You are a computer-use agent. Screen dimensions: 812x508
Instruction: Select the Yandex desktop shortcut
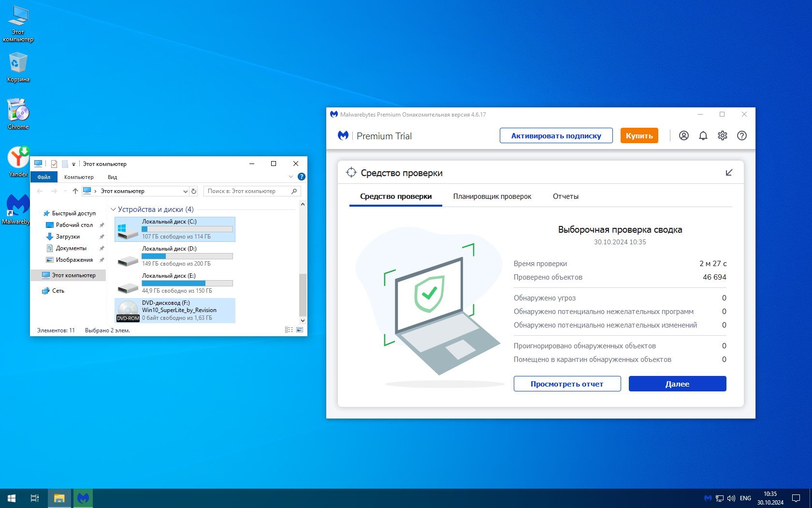click(x=18, y=162)
